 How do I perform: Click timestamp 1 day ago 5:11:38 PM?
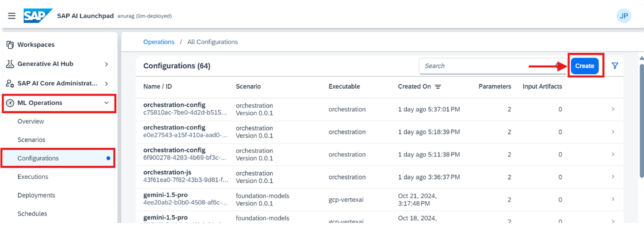pos(429,155)
